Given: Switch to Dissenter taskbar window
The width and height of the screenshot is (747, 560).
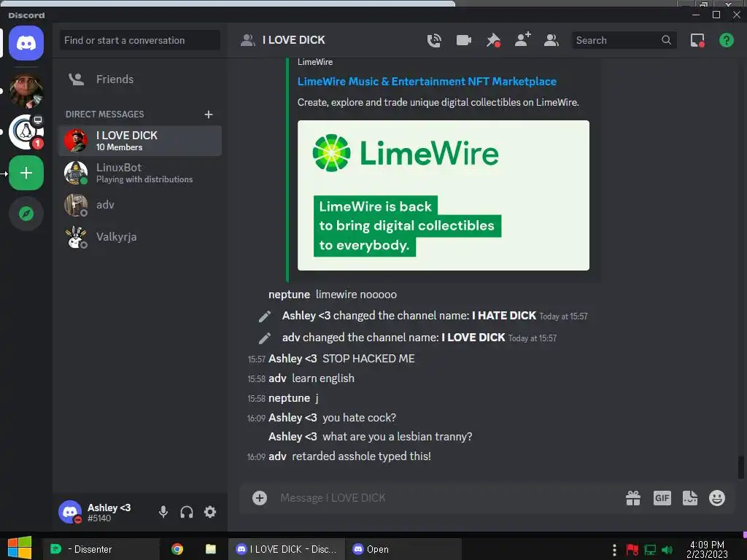Looking at the screenshot, I should pos(101,549).
